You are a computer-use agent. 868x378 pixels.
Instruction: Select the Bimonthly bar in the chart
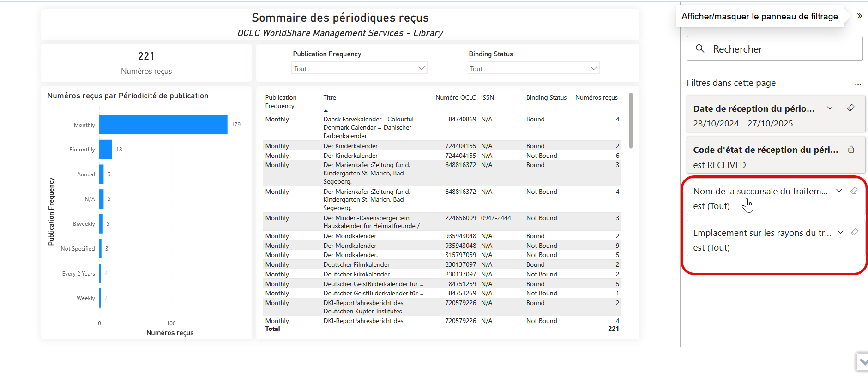106,150
